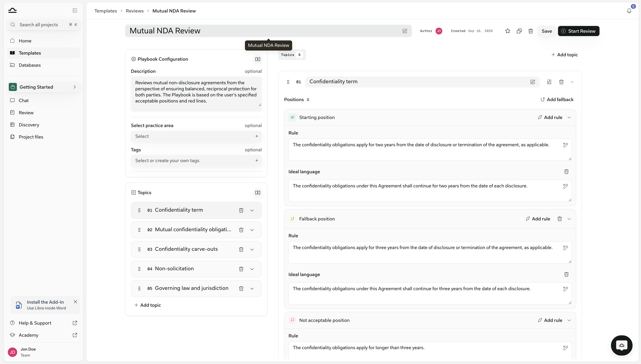Collapse the left sidebar panel
Screen dimensions: 641x364
(75, 10)
